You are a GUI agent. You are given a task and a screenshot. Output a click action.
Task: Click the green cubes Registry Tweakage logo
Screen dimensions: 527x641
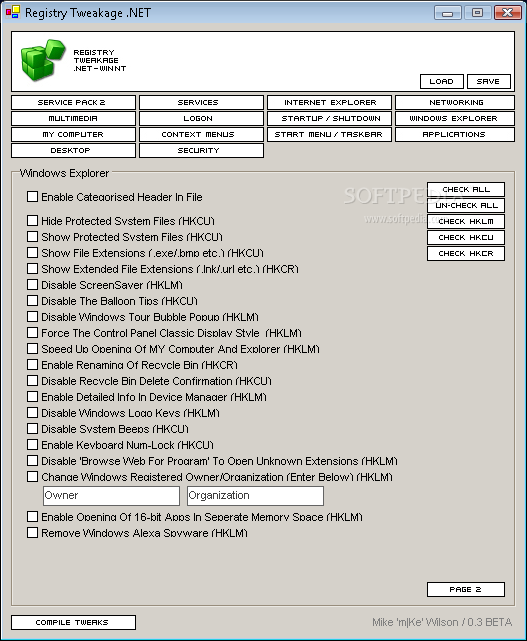[x=43, y=60]
